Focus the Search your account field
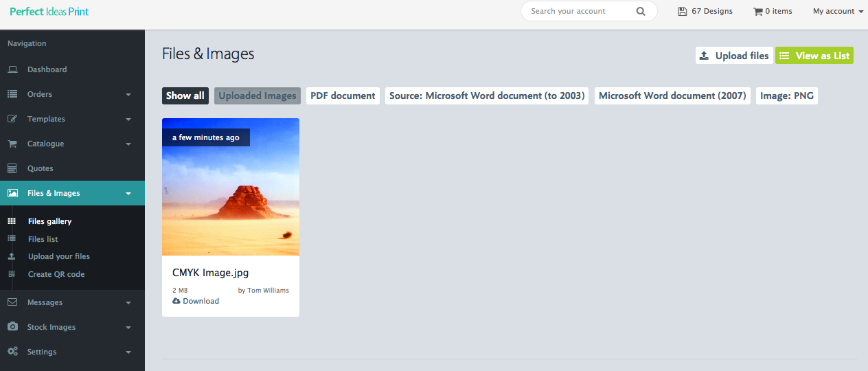Screen dimensions: 868x371 pyautogui.click(x=589, y=11)
